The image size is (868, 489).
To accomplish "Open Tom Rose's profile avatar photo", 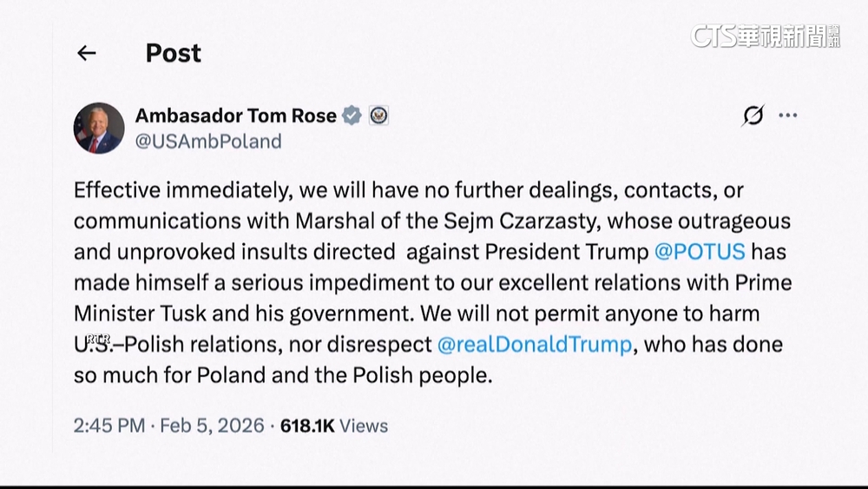I will click(x=99, y=128).
